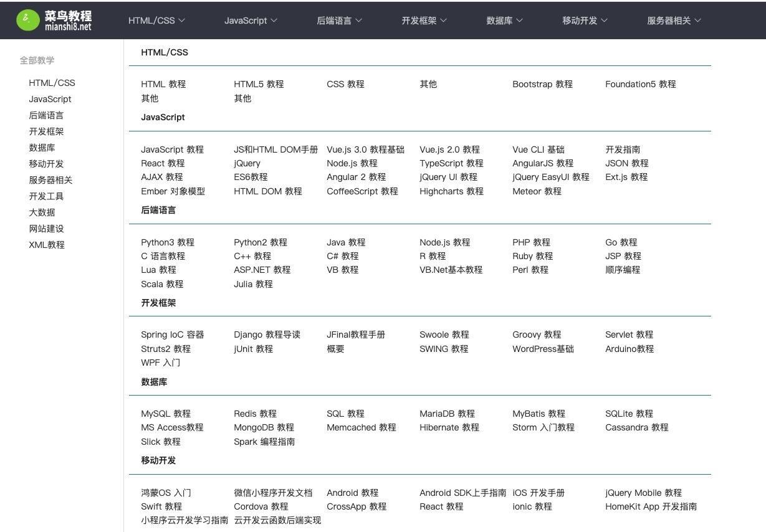
Task: Open the HTML/CSS dropdown in top navigation
Action: click(157, 21)
